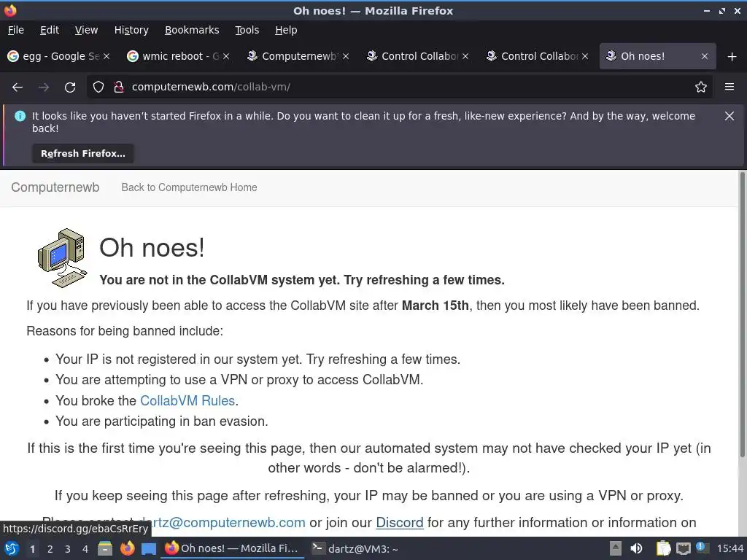Close the Computernewb tab

pyautogui.click(x=346, y=56)
